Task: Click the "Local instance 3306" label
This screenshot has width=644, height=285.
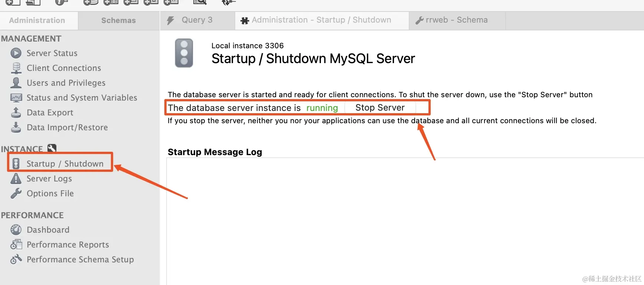Action: pyautogui.click(x=247, y=46)
